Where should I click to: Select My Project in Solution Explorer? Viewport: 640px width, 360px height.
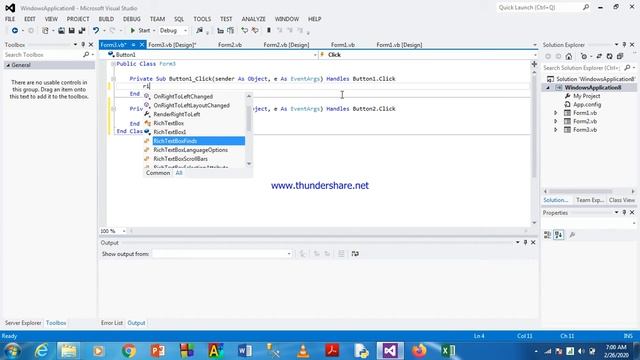click(x=587, y=96)
